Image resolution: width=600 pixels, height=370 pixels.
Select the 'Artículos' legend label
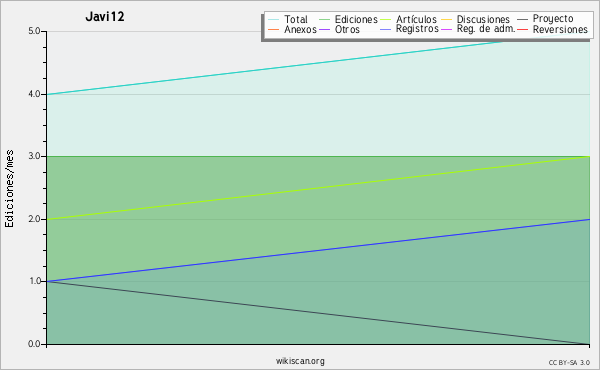(416, 19)
